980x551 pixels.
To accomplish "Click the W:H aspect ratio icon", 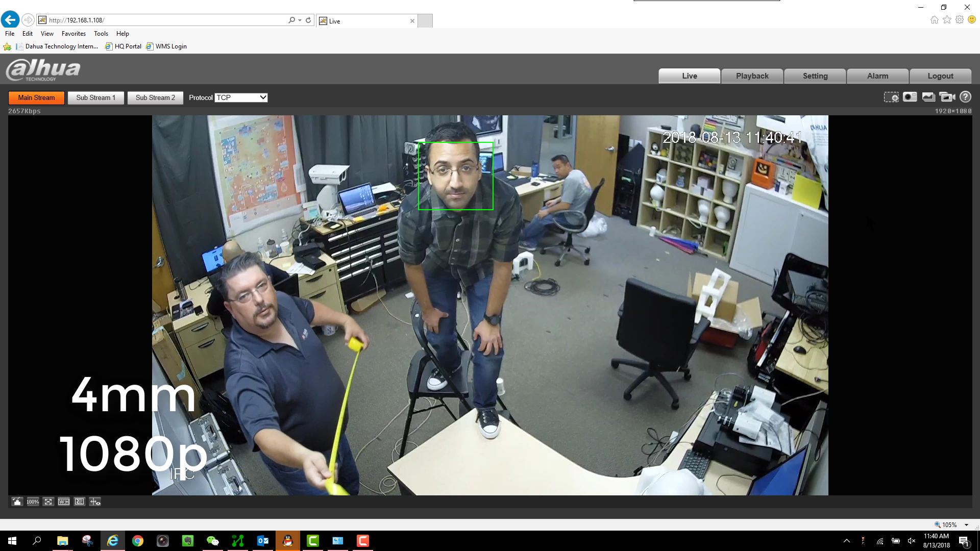I will (x=64, y=502).
